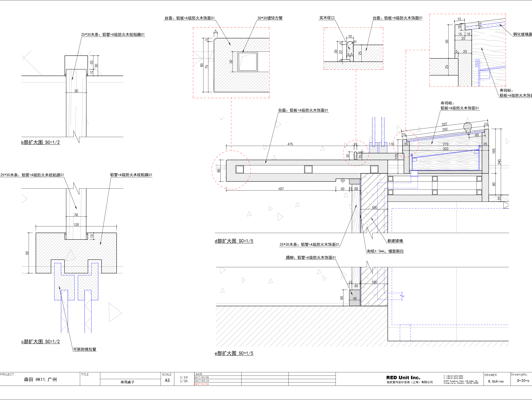Click the 'DrawingNo.' field header

(519, 374)
